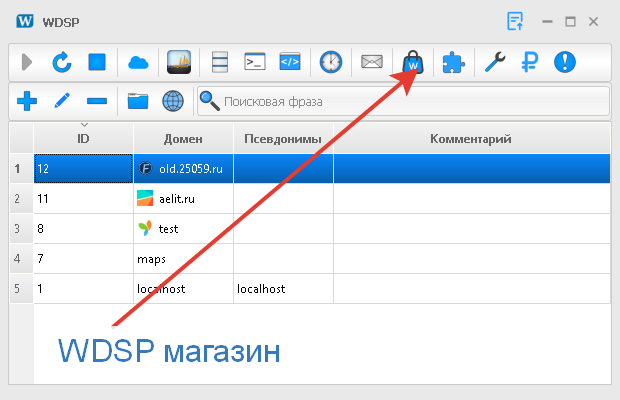
Task: Select the localhost domain cell
Action: click(x=183, y=289)
